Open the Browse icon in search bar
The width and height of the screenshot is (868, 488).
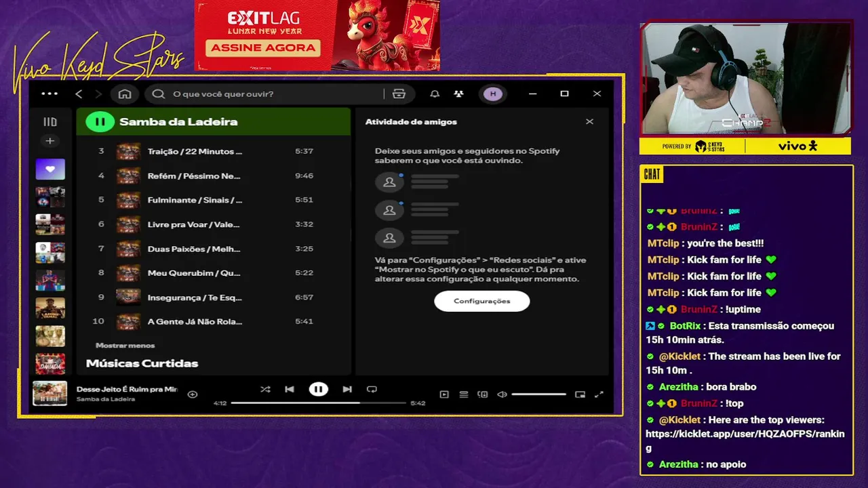pyautogui.click(x=399, y=94)
